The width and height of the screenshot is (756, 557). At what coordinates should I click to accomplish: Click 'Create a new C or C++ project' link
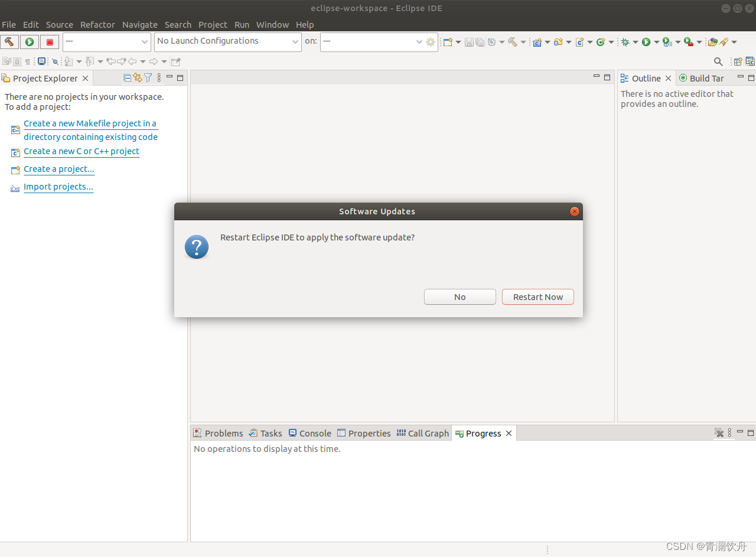[82, 151]
